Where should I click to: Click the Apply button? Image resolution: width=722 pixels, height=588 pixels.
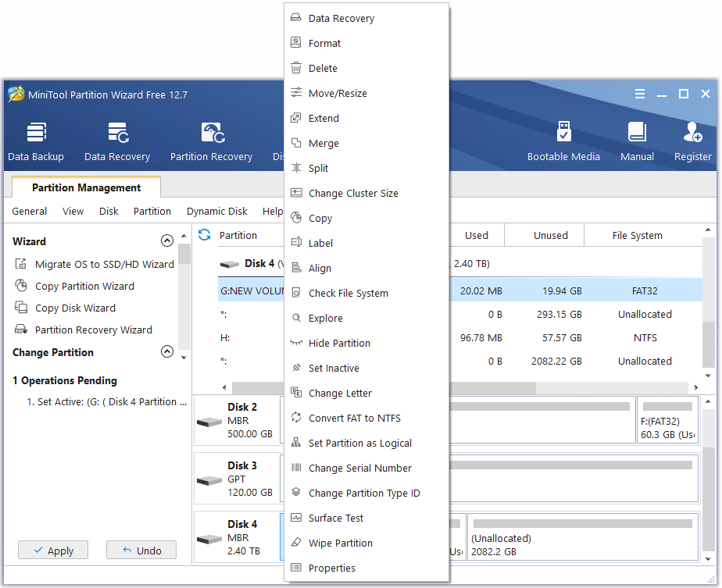tap(53, 551)
